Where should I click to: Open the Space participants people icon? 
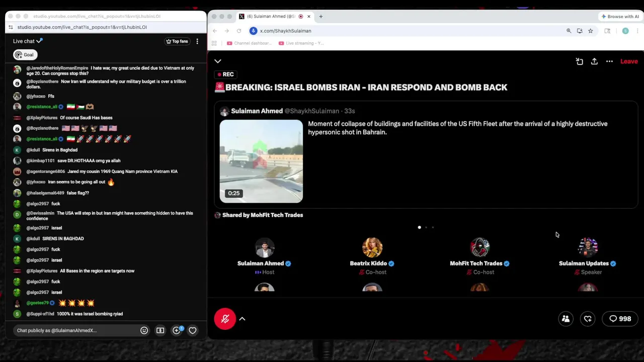pos(566,319)
